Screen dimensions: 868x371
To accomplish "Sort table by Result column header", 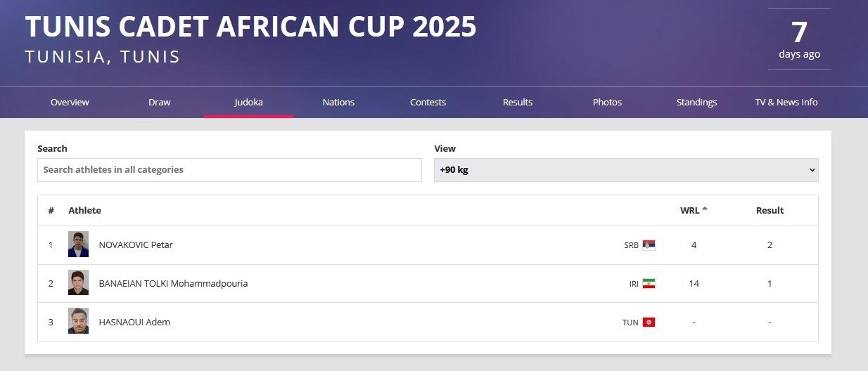I will coord(770,211).
